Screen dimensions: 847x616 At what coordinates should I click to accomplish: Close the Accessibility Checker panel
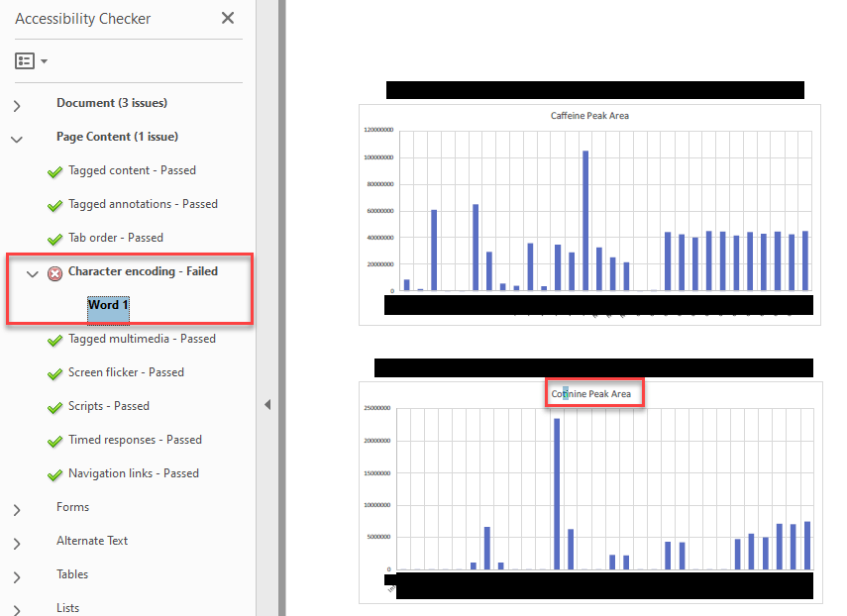pyautogui.click(x=228, y=18)
